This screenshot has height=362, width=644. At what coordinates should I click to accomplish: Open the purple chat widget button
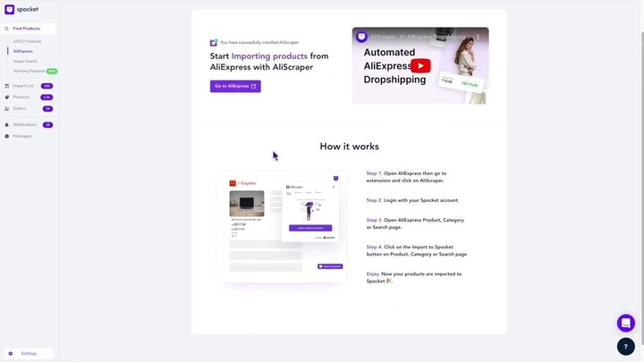coord(626,323)
